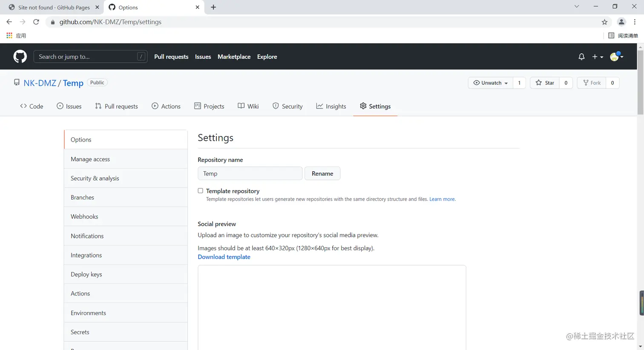Bookmark this page with the star icon
Screen dimensions: 644x350
(604, 22)
